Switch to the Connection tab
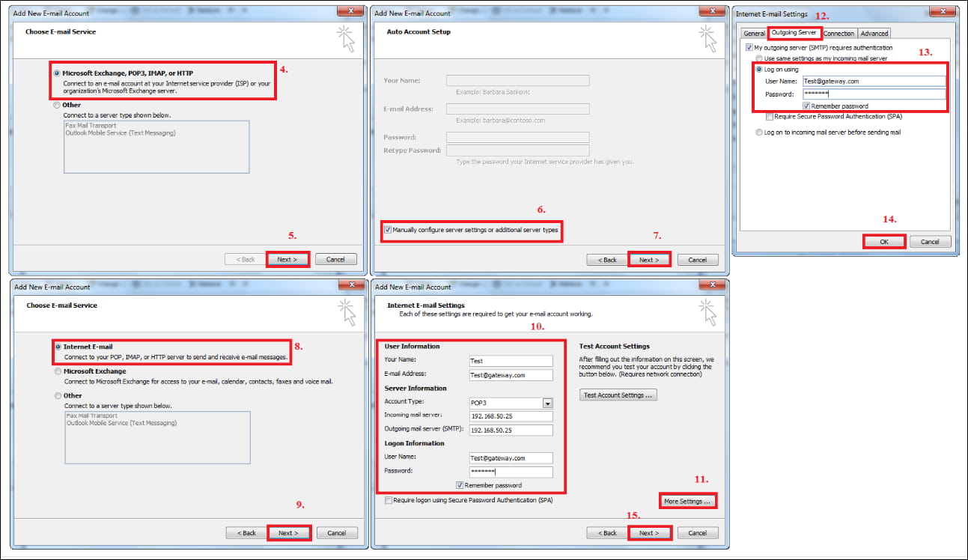The height and width of the screenshot is (560, 968). [838, 33]
